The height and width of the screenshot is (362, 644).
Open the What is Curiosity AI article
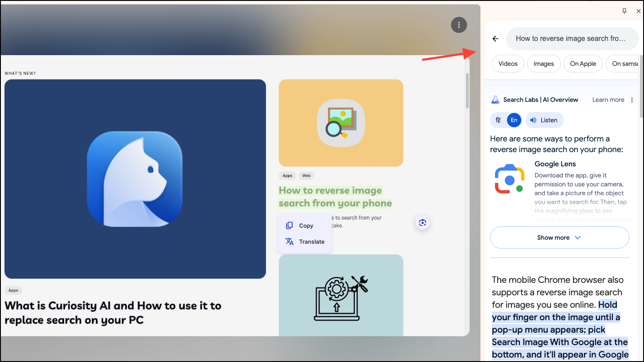[x=113, y=313]
